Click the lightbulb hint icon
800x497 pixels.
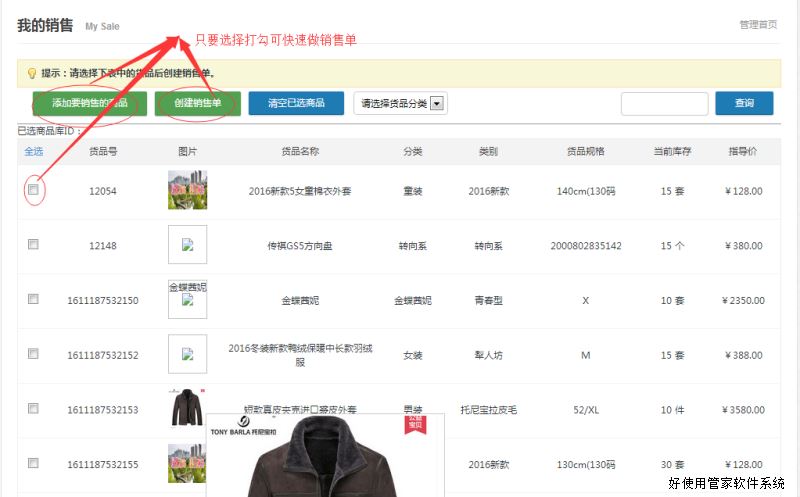[x=32, y=73]
